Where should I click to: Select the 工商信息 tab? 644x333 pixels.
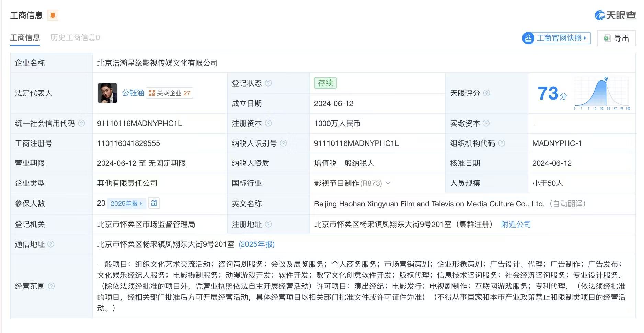click(25, 37)
